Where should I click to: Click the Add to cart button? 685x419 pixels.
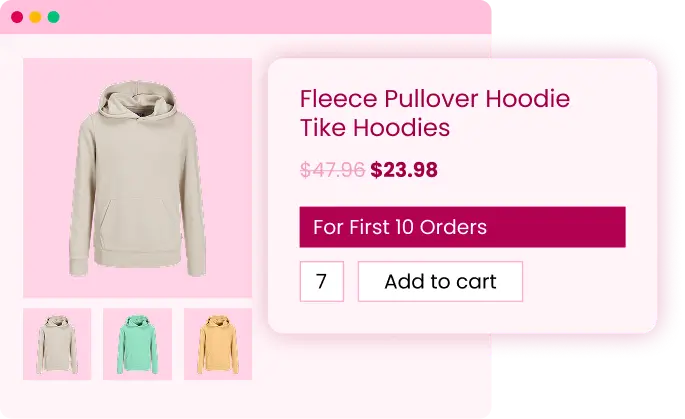click(440, 281)
